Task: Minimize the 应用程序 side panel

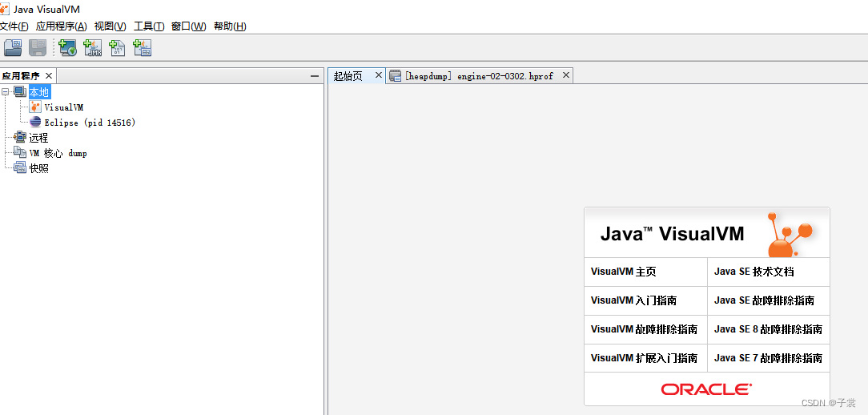Action: click(315, 76)
